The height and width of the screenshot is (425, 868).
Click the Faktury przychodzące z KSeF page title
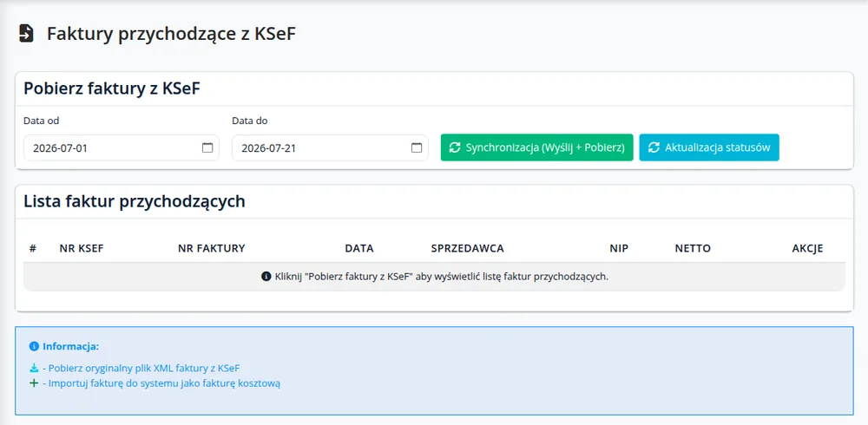click(x=172, y=34)
